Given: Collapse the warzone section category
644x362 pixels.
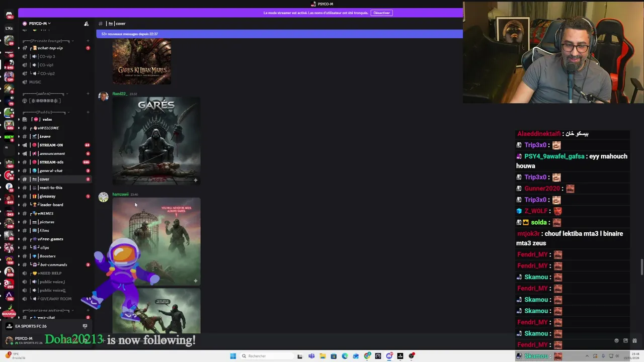Looking at the screenshot, I should tap(49, 310).
